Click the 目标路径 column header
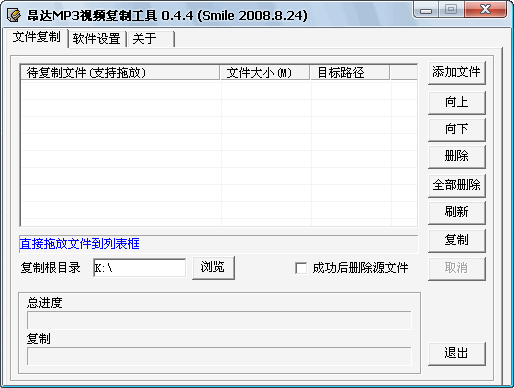514x388 pixels. 350,73
